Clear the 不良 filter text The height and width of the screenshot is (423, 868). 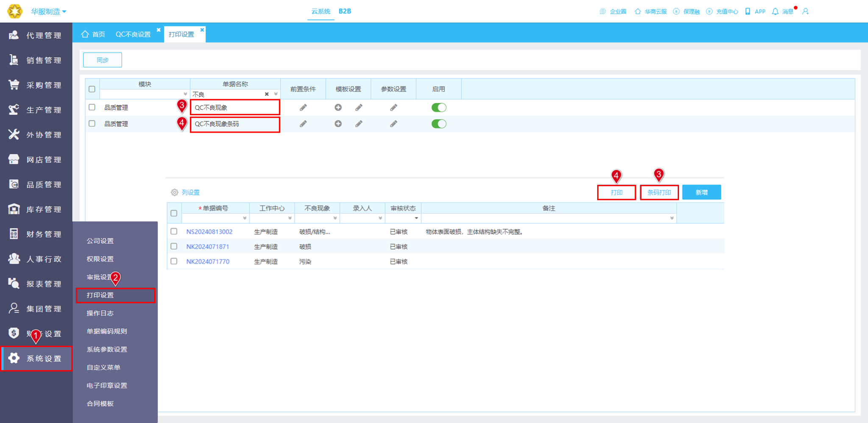coord(267,94)
